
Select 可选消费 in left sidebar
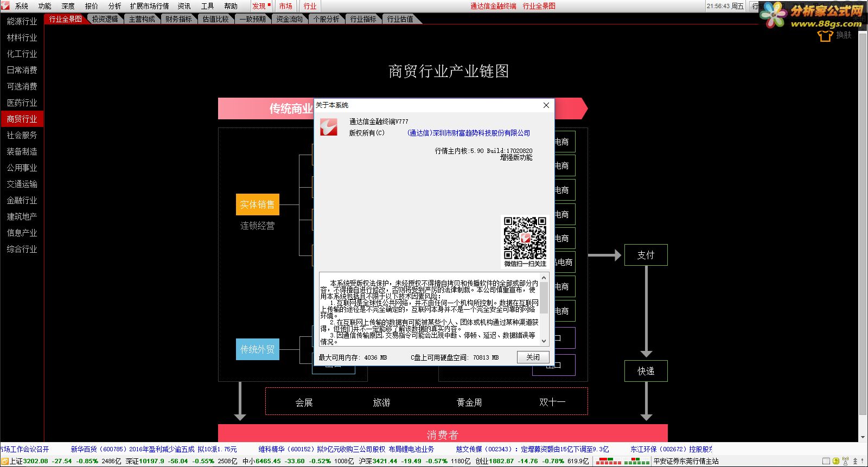click(x=22, y=86)
